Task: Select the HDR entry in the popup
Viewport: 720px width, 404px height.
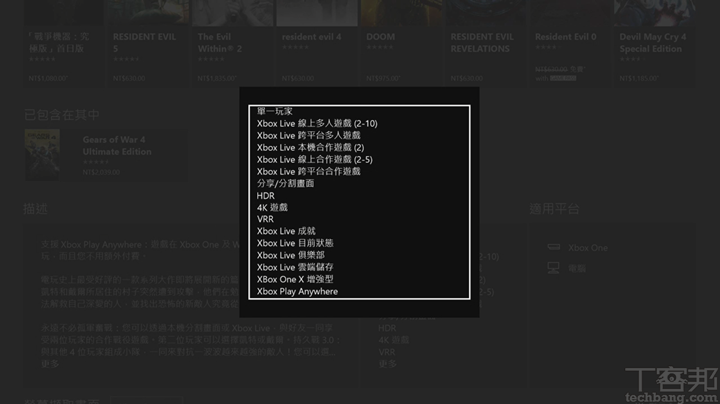Action: [265, 196]
